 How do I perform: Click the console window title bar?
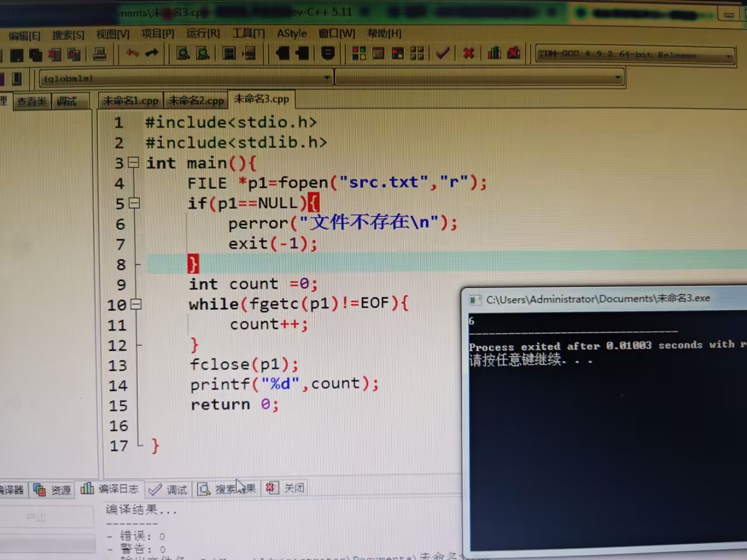point(601,298)
